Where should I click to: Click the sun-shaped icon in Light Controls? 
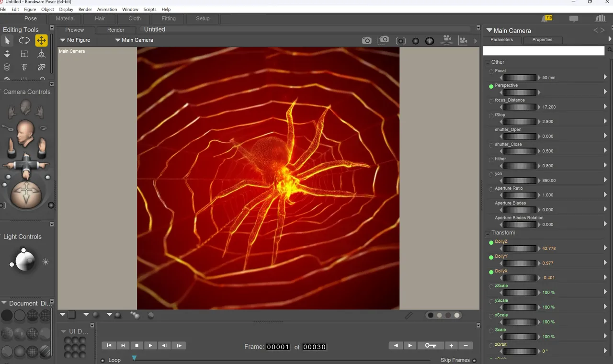(45, 262)
